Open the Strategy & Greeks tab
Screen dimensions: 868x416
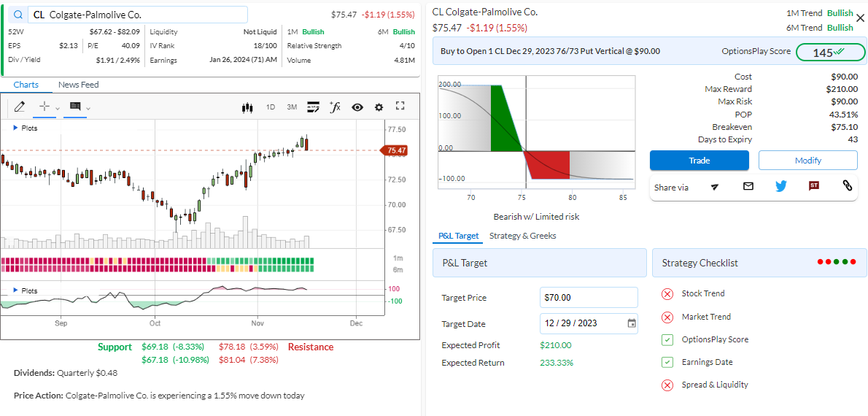tap(522, 236)
